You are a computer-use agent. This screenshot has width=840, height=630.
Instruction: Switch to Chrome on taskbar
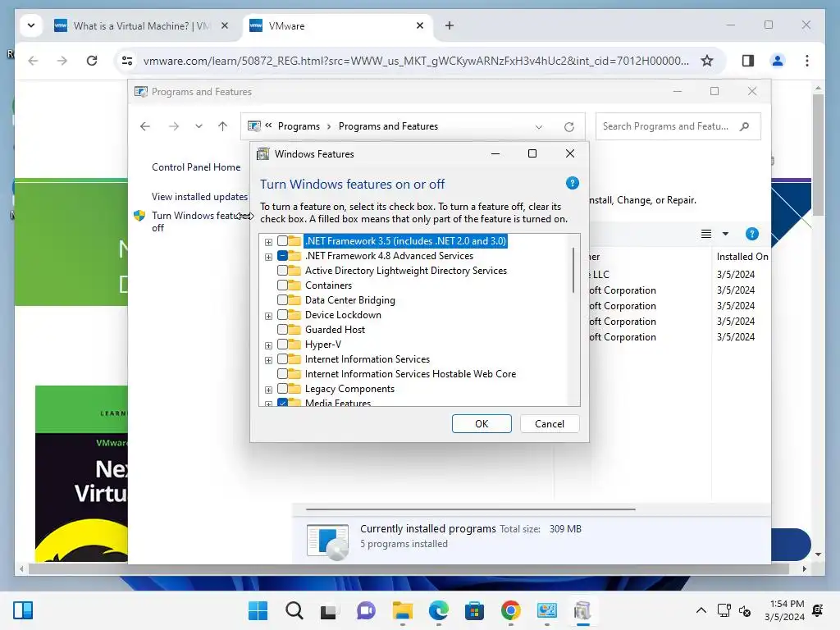pyautogui.click(x=510, y=610)
